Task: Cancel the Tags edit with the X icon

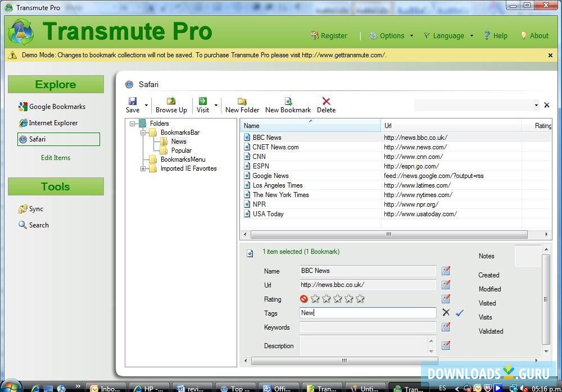Action: click(446, 313)
